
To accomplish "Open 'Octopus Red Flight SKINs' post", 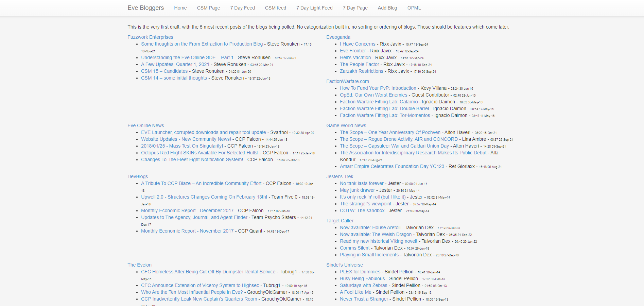I will (x=199, y=153).
